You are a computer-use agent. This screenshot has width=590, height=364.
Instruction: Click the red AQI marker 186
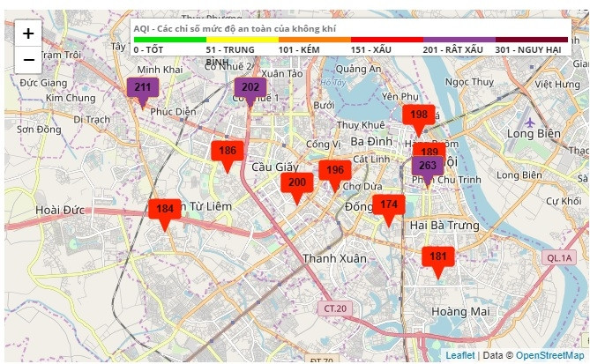(x=227, y=152)
